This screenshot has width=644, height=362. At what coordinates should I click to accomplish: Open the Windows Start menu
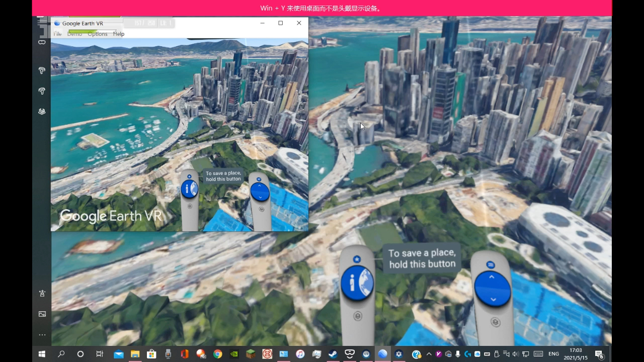tap(42, 354)
